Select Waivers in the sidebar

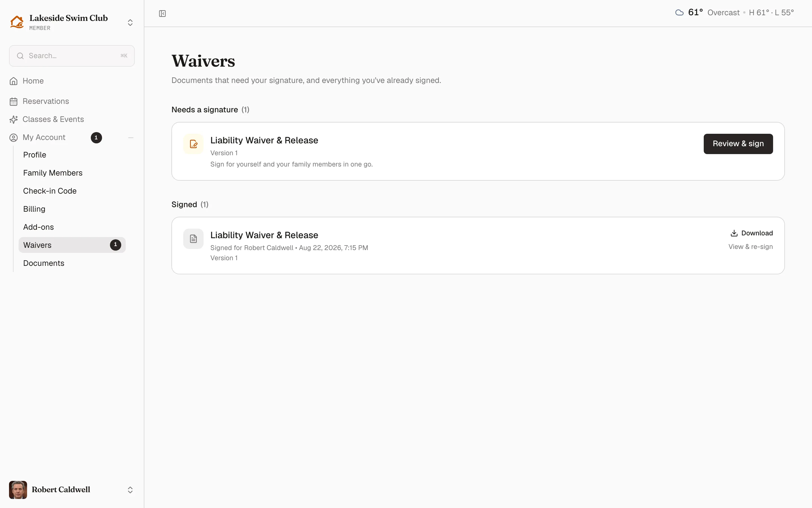pos(72,245)
